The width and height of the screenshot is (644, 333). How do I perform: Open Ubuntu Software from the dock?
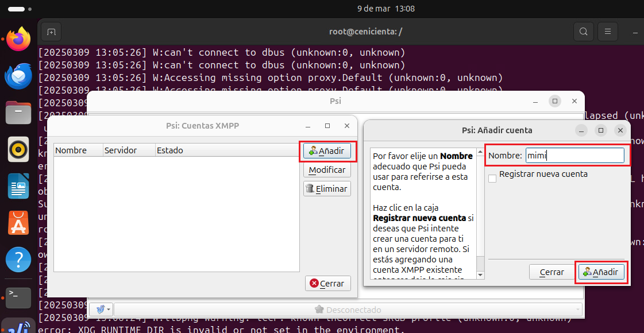(18, 223)
